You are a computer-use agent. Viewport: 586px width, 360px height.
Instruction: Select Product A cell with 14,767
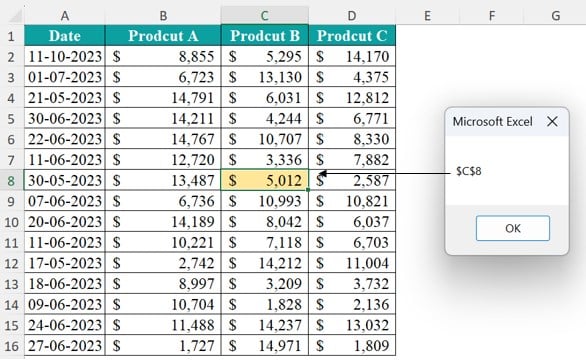(x=163, y=139)
